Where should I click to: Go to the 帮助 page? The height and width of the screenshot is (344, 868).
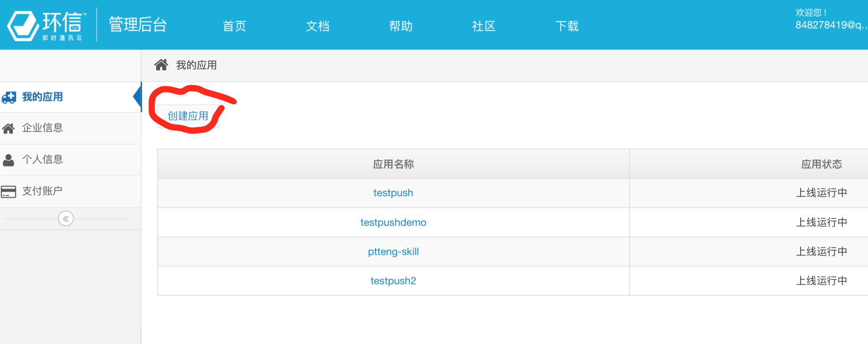(401, 26)
